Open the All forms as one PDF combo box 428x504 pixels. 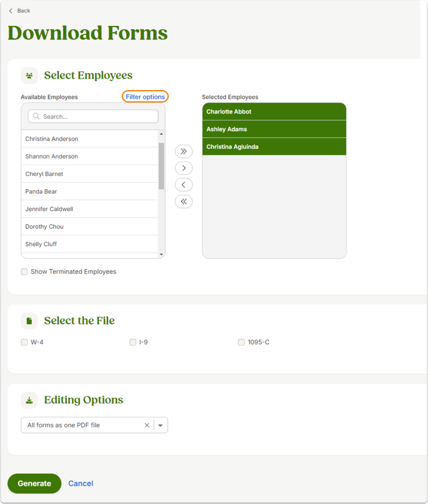[x=94, y=425]
